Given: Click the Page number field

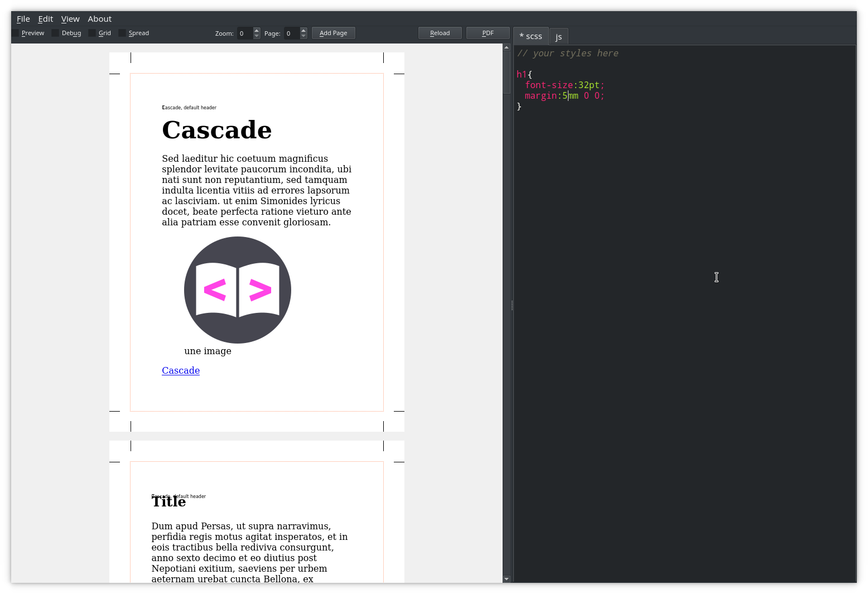Looking at the screenshot, I should (x=292, y=33).
